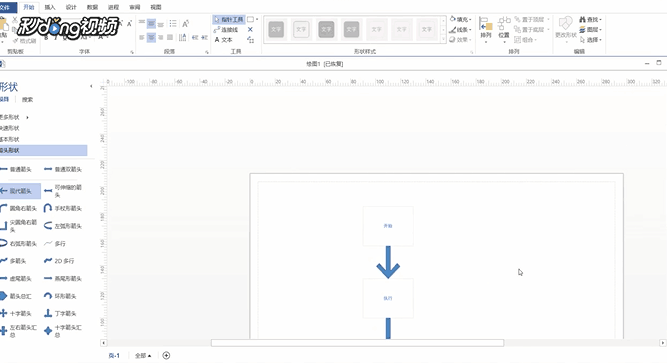Click the bullet list icon
Screen dimensions: 667x364
[x=173, y=23]
